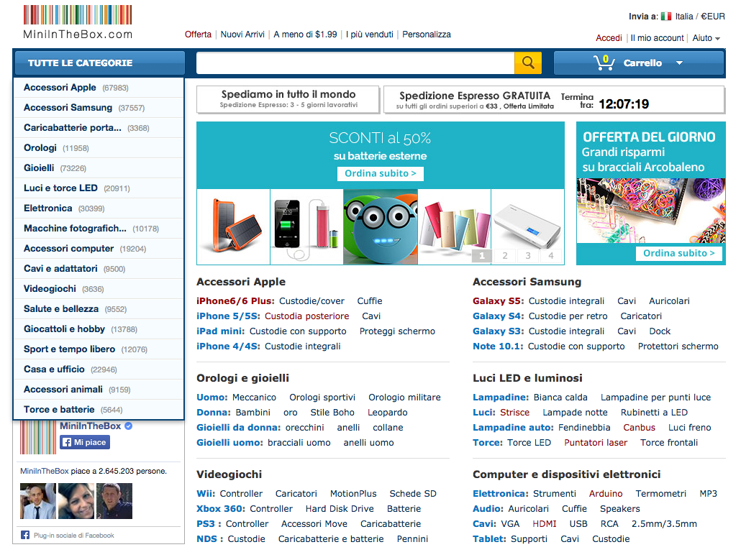Open Il mio account link
The width and height of the screenshot is (741, 560).
[x=657, y=38]
